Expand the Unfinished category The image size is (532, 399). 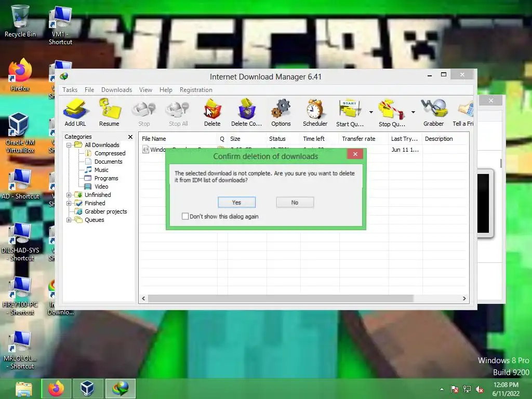click(x=69, y=195)
